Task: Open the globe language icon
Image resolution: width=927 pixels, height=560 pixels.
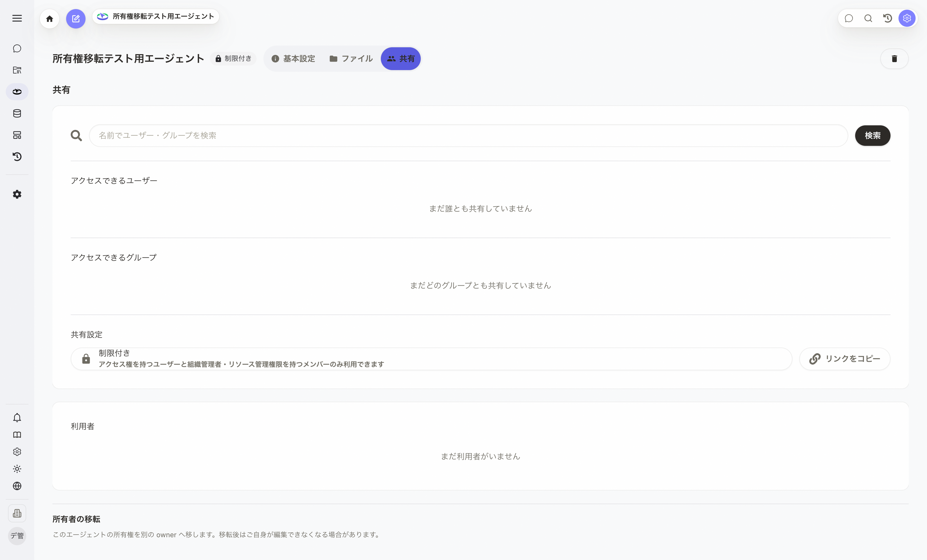Action: click(17, 486)
